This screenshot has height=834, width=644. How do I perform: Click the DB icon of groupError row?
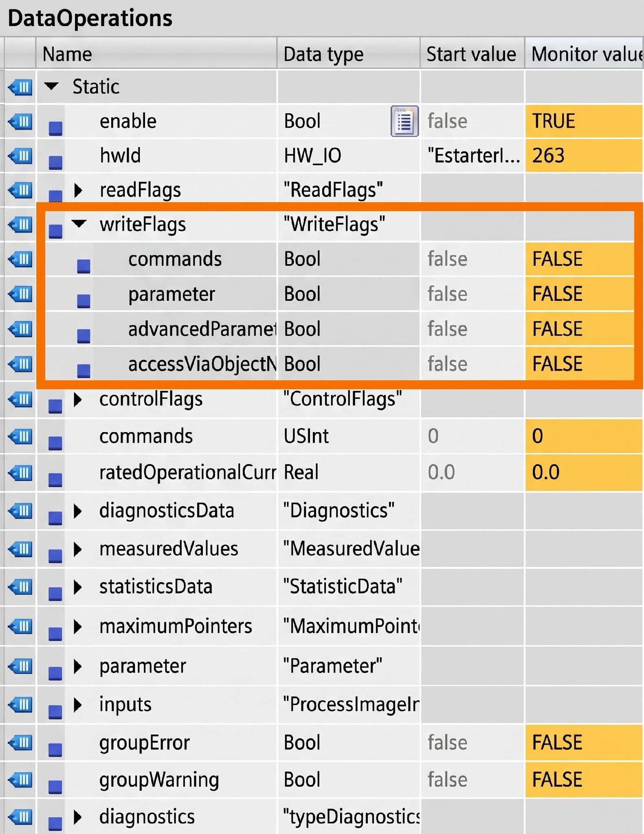[20, 743]
